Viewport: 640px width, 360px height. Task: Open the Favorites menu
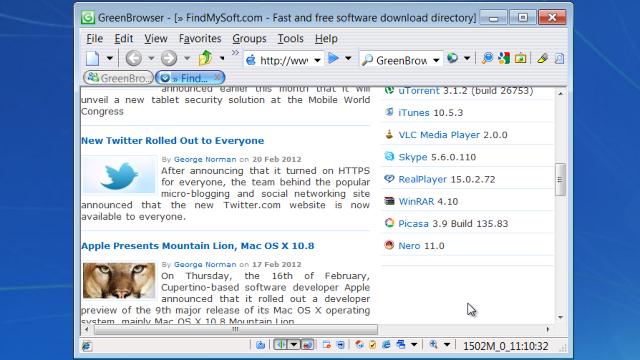click(200, 38)
